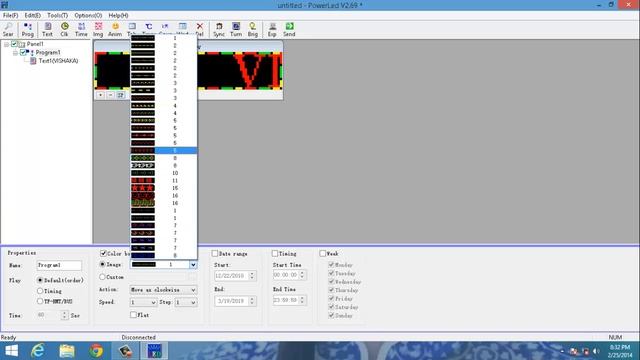
Task: Select Panel1 in the tree
Action: coord(35,44)
